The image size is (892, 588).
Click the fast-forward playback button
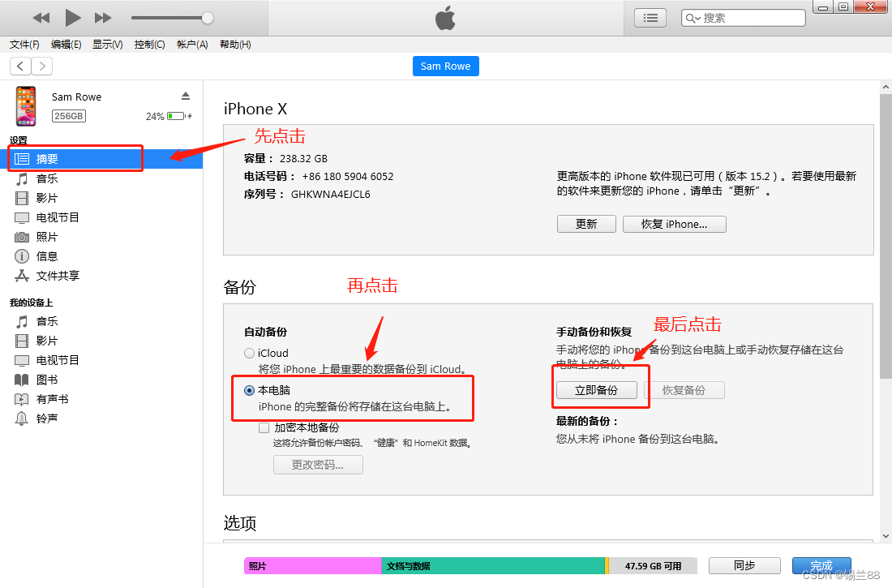click(x=103, y=18)
